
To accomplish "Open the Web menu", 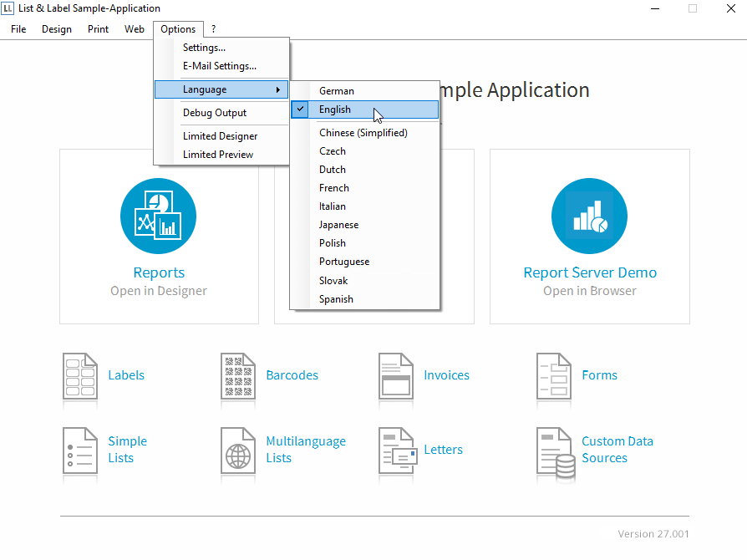I will point(135,29).
